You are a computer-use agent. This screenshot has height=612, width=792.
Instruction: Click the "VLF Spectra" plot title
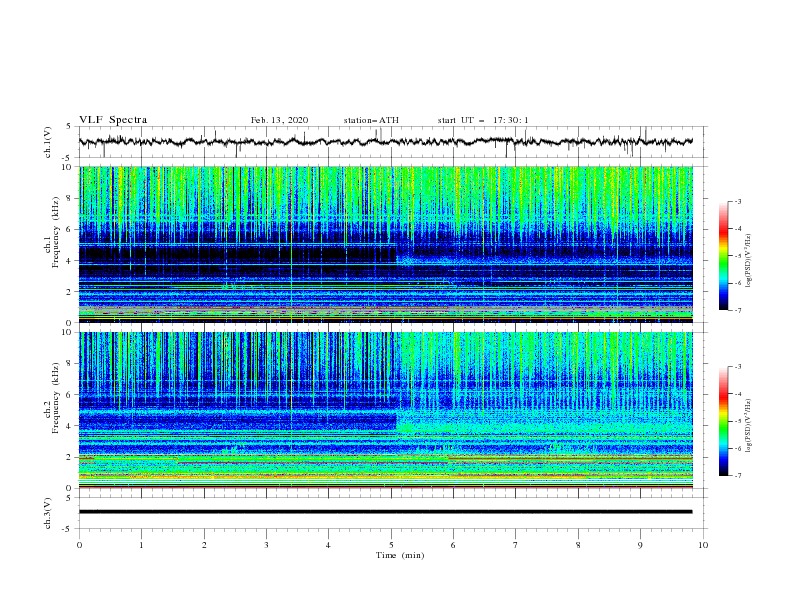[113, 120]
